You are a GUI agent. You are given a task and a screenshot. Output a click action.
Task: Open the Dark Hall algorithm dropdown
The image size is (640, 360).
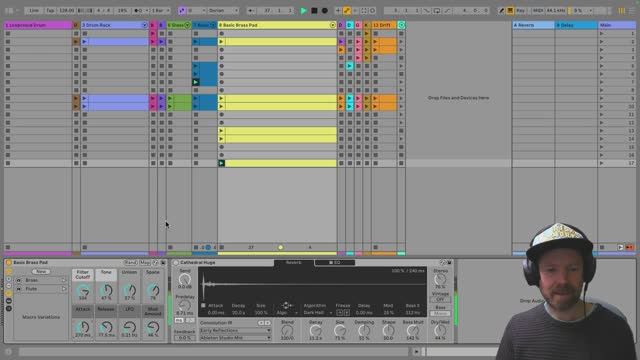318,313
